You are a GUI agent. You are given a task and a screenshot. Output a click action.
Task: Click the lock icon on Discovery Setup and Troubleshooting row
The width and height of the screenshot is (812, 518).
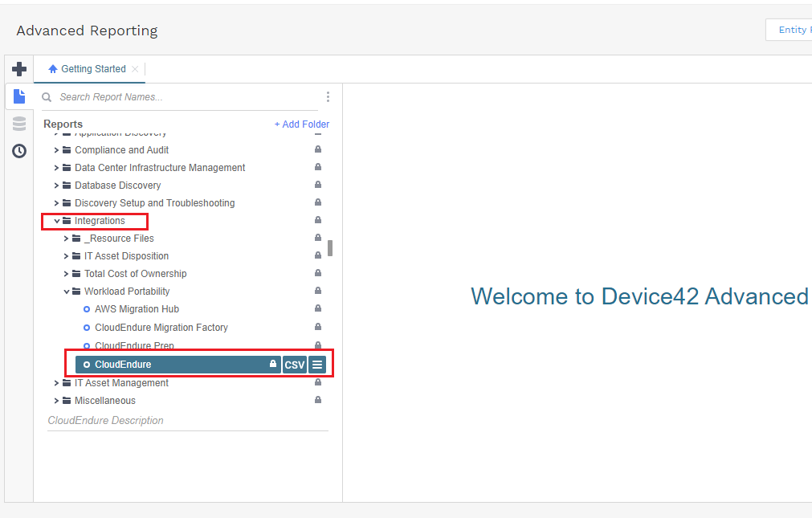click(x=318, y=202)
